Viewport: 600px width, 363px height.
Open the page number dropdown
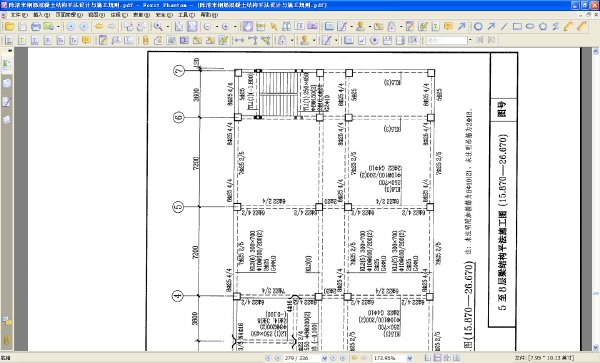tap(324, 358)
